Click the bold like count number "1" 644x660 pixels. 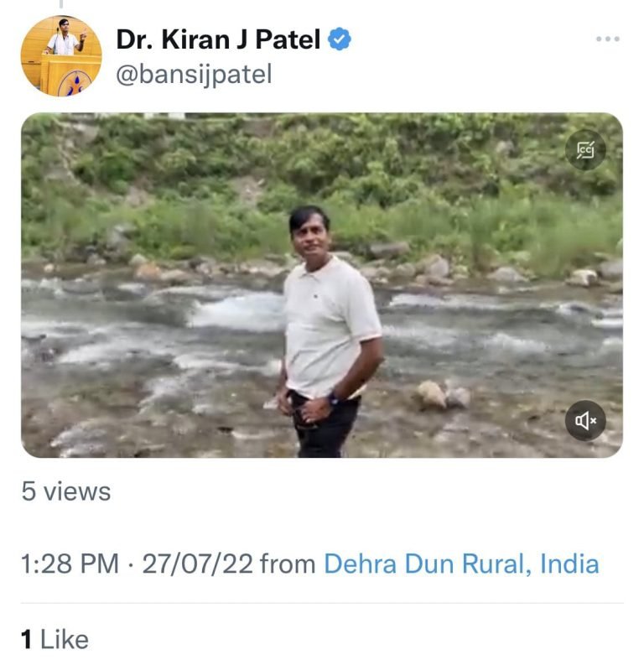point(27,640)
